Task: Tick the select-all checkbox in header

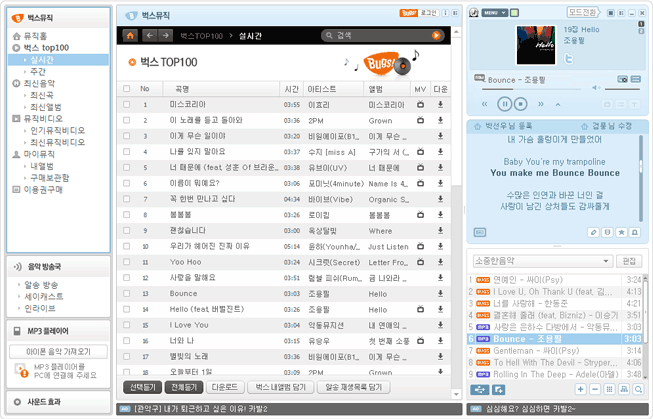Action: point(127,89)
